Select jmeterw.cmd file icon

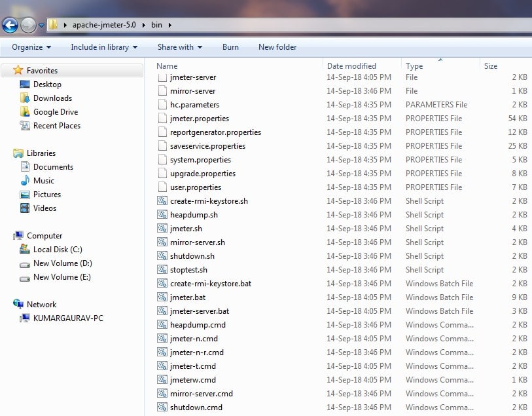pyautogui.click(x=162, y=379)
